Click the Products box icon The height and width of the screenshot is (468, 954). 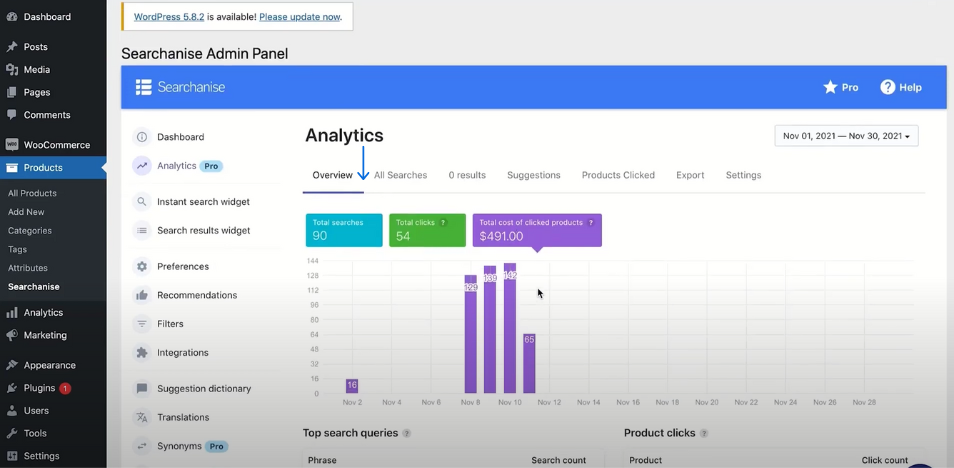tap(12, 168)
